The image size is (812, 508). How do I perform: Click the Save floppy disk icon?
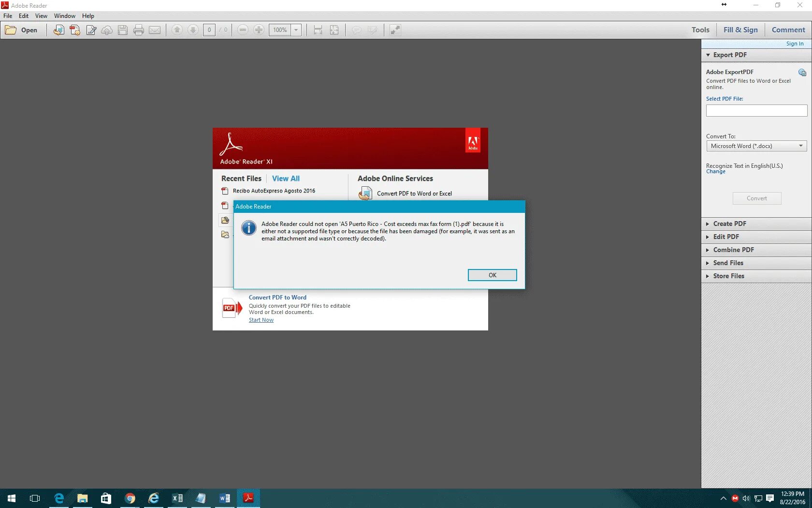tap(123, 30)
